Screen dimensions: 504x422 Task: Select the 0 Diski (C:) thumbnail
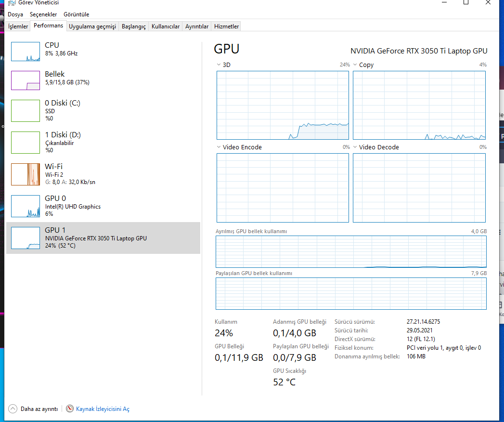(26, 111)
